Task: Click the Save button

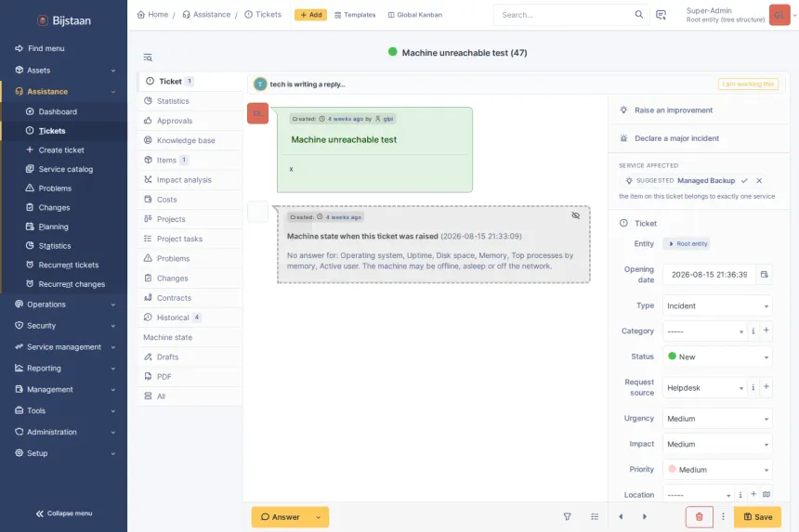Action: point(757,517)
